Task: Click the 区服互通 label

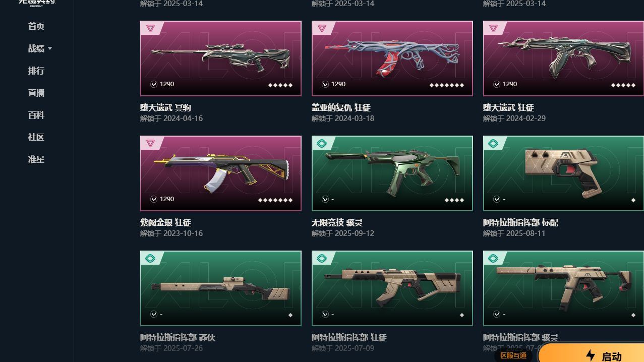Action: [x=513, y=355]
